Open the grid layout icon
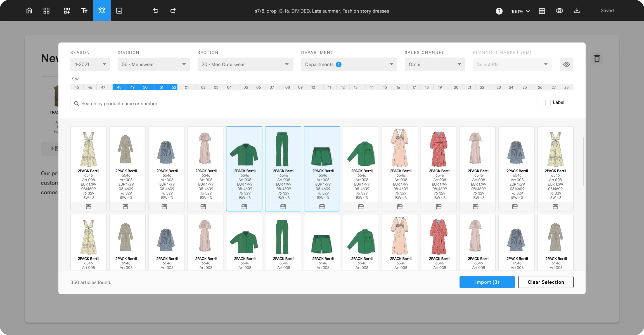 point(46,11)
